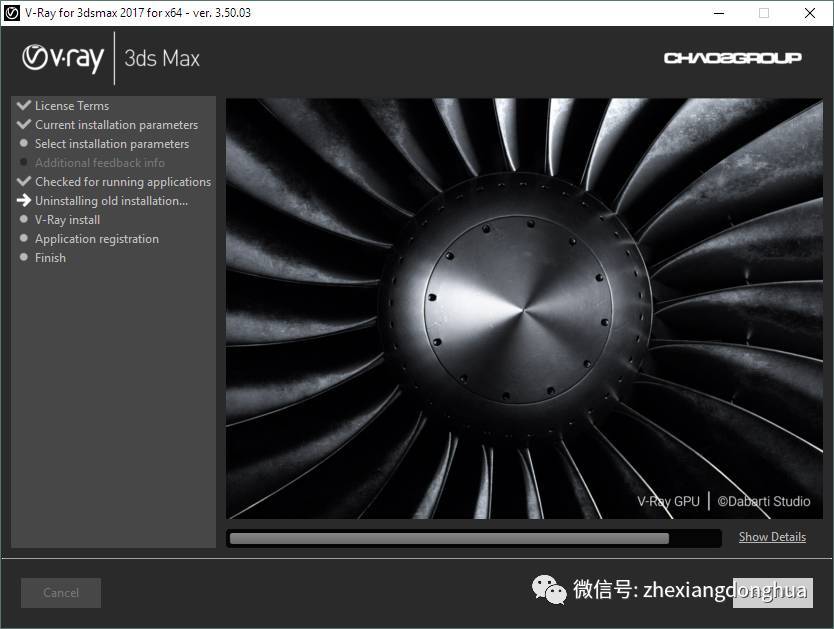Select the Select installation parameters step
834x629 pixels.
click(x=112, y=144)
